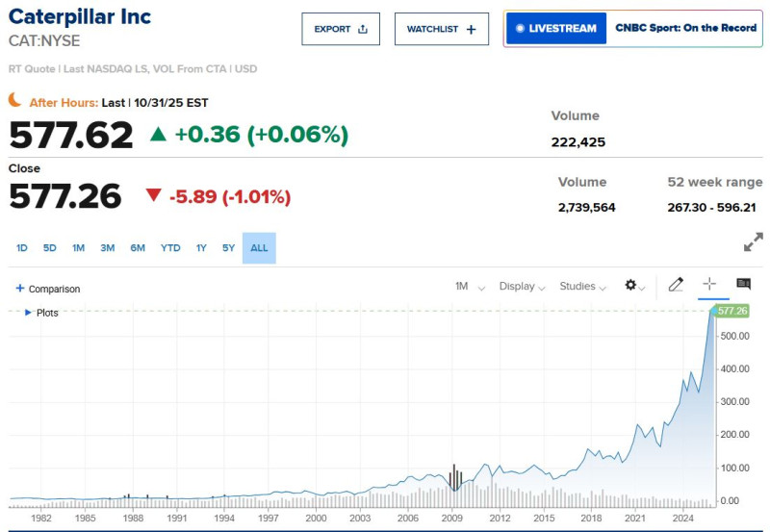Open the Display dropdown menu

point(522,287)
